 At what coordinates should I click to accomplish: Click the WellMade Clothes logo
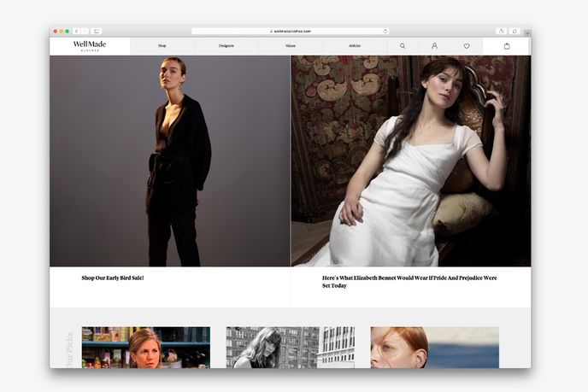click(x=90, y=46)
